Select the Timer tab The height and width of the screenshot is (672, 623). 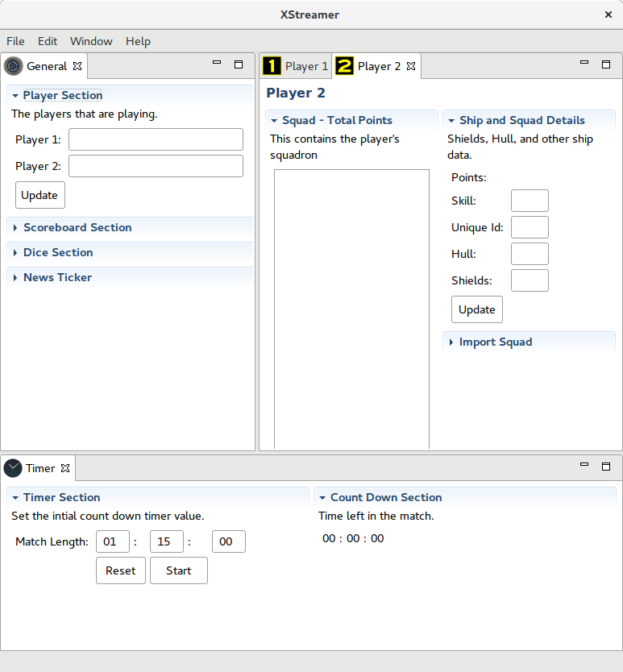(x=39, y=468)
